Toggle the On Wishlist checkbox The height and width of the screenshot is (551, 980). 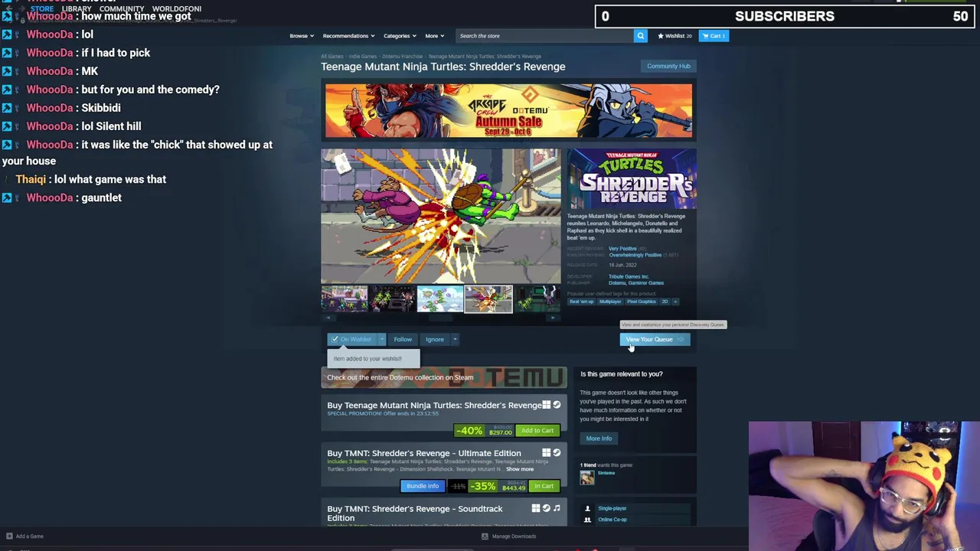(x=335, y=339)
